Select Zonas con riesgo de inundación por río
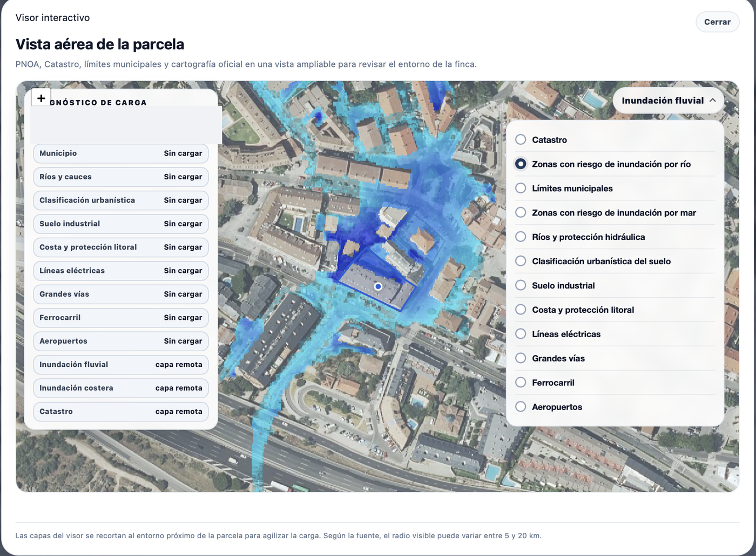The height and width of the screenshot is (556, 756). (x=521, y=164)
